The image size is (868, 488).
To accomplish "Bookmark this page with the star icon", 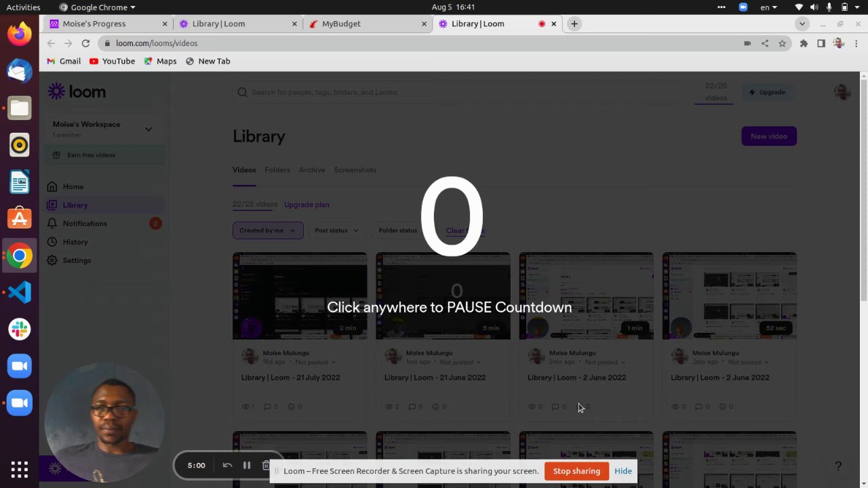I will [782, 43].
